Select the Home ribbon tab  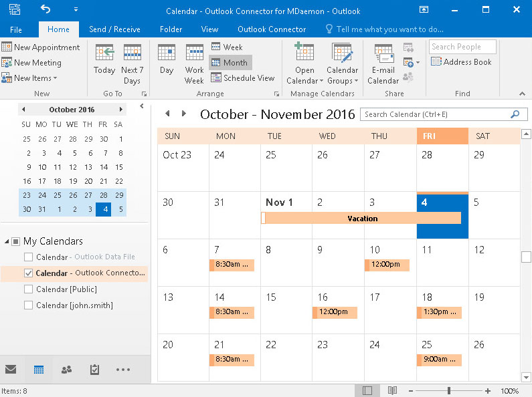coord(58,29)
